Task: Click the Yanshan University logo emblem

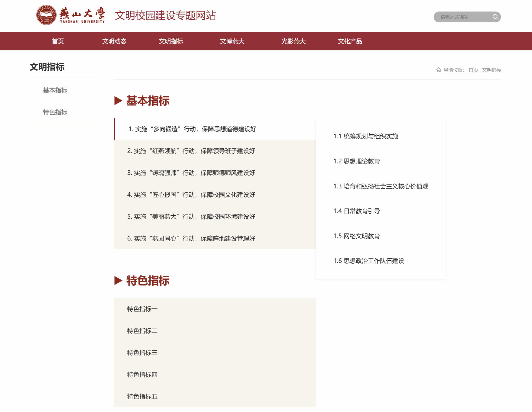Action: pos(46,15)
